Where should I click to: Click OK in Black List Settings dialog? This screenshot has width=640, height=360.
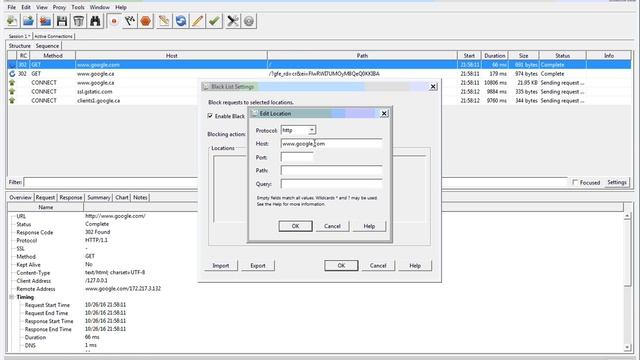(341, 266)
